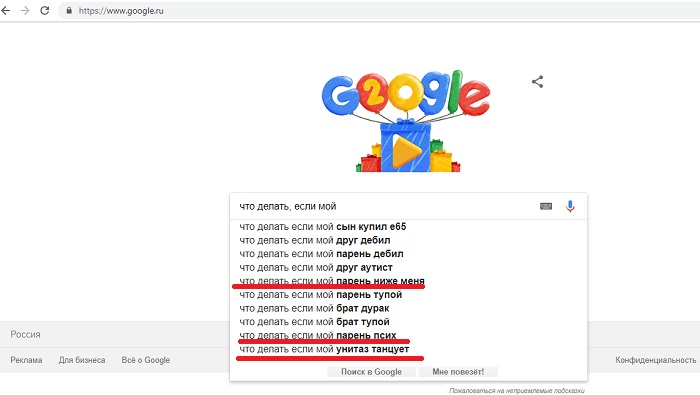Click the browser back arrow
This screenshot has width=700, height=395.
6,11
